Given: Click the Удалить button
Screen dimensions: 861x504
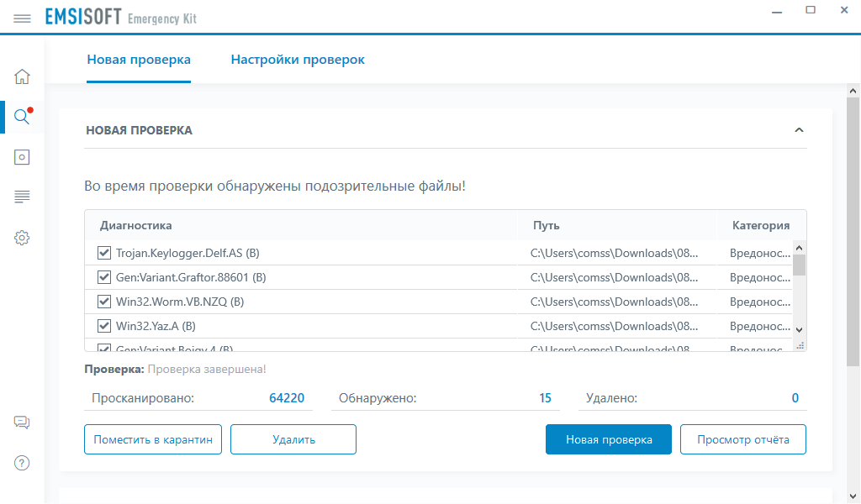Looking at the screenshot, I should [293, 439].
